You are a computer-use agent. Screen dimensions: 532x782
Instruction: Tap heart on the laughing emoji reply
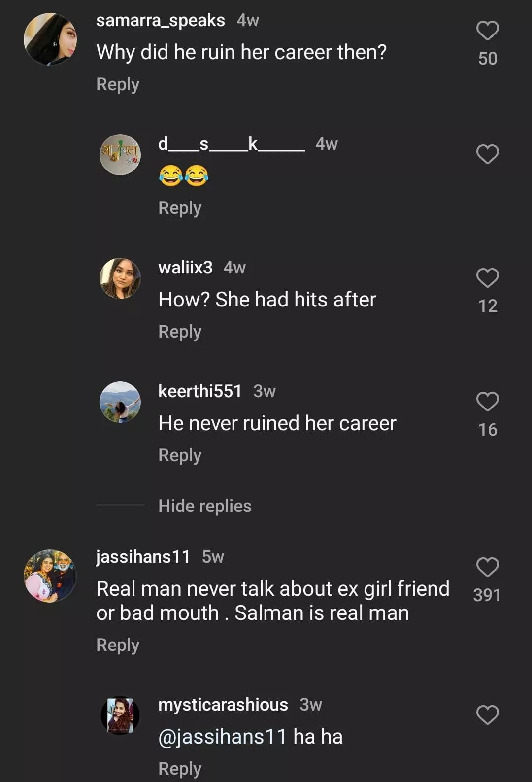(x=487, y=154)
